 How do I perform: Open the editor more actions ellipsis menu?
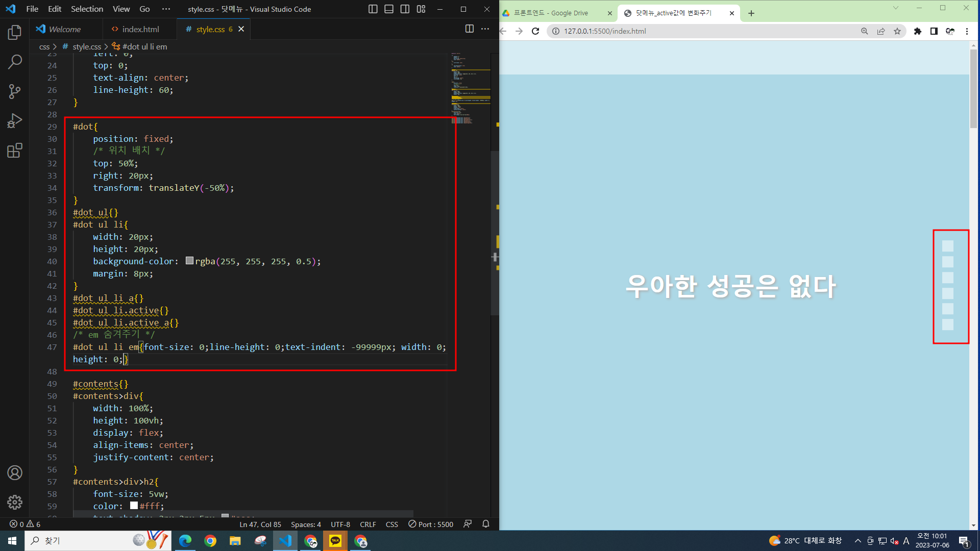[x=485, y=29]
